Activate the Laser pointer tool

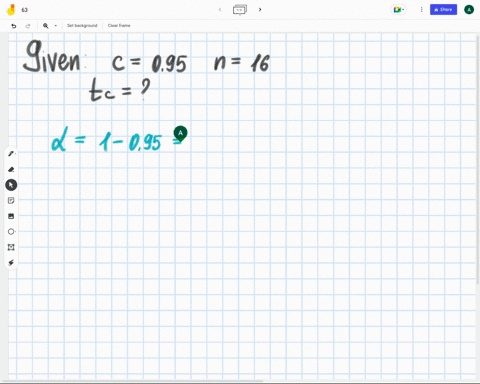(11, 263)
